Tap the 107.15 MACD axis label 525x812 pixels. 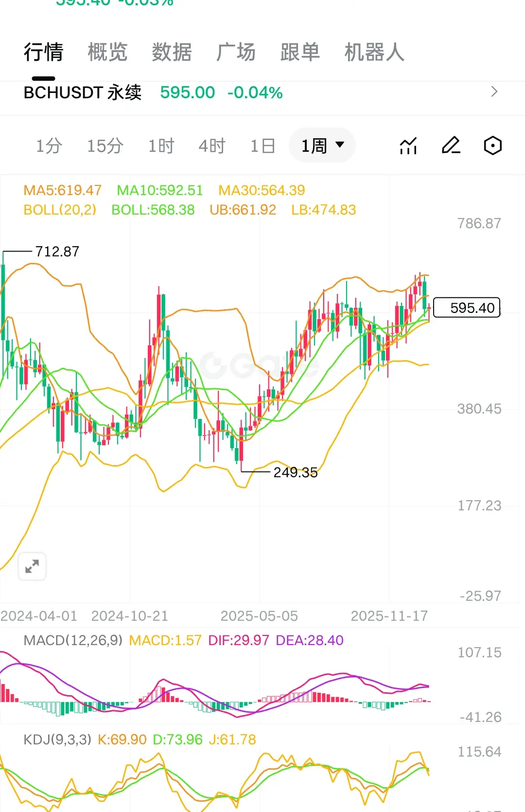coord(479,652)
